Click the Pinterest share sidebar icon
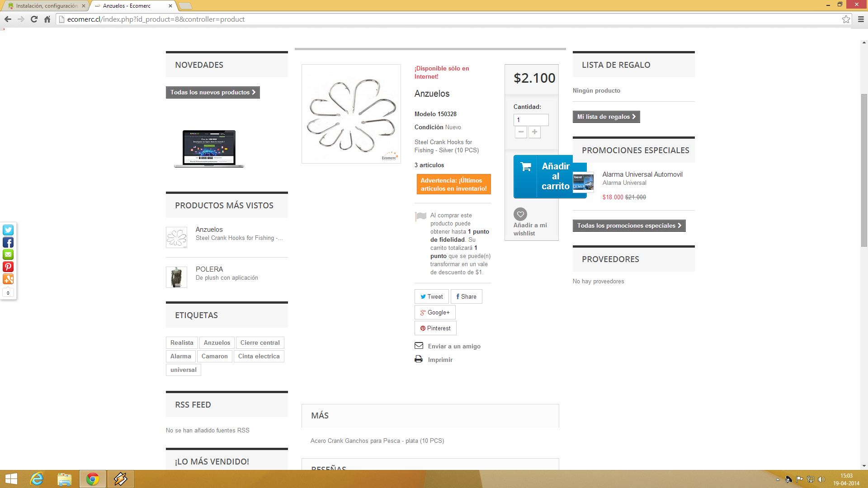The width and height of the screenshot is (868, 488). click(8, 267)
